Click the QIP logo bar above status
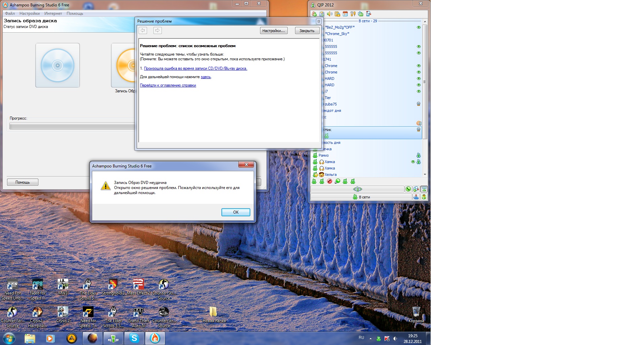Screen dimensions: 644x345 [357, 189]
